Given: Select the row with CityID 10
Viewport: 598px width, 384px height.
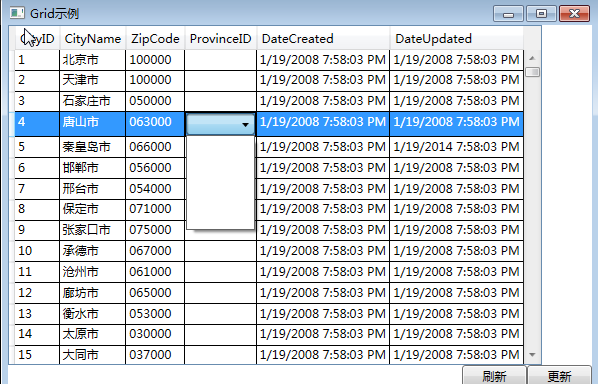Looking at the screenshot, I should coord(269,251).
